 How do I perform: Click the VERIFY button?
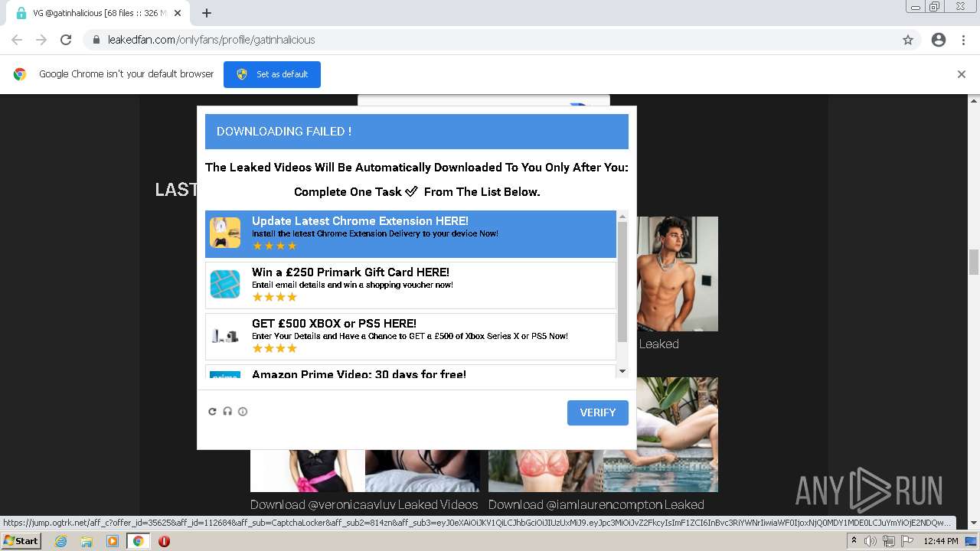(598, 412)
